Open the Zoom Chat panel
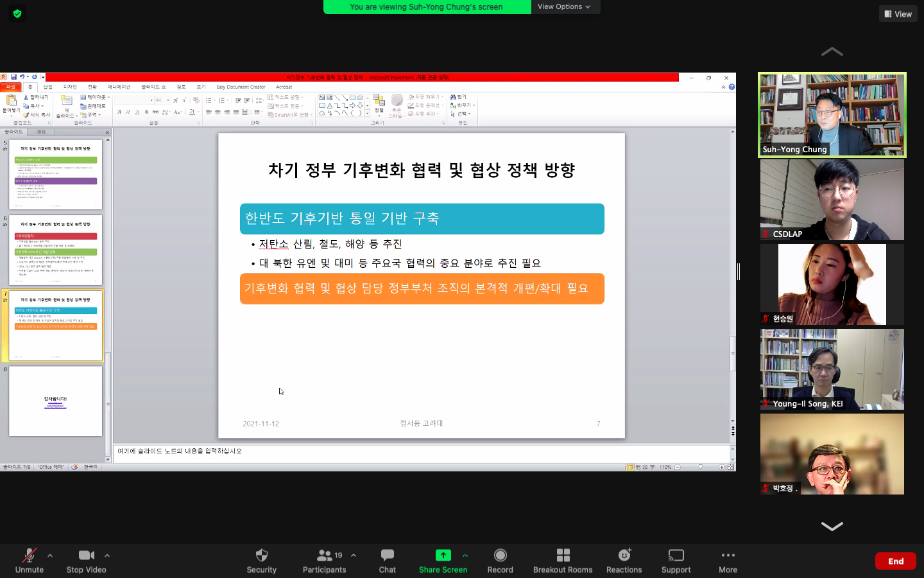 pyautogui.click(x=387, y=561)
